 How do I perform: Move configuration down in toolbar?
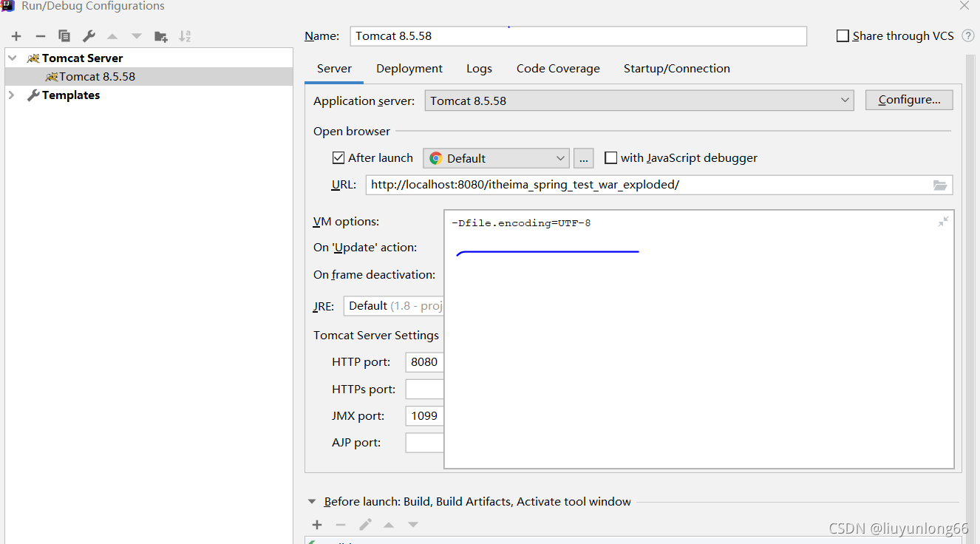click(x=137, y=36)
